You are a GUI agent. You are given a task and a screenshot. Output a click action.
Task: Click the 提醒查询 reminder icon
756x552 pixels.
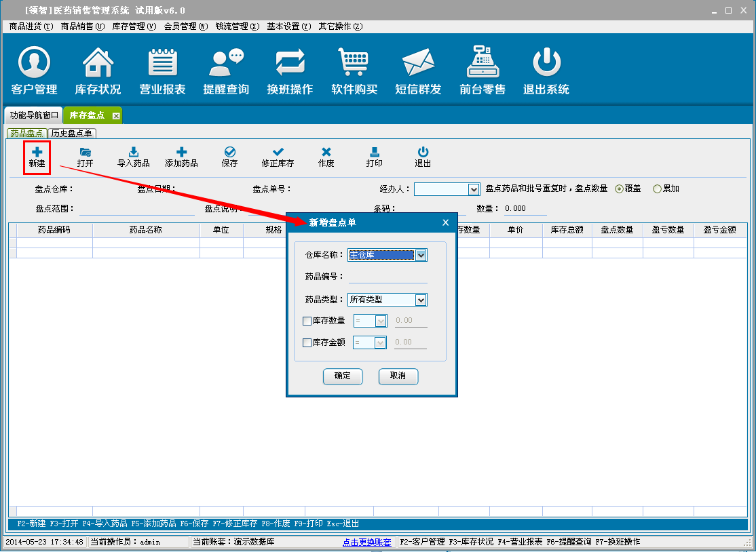[x=226, y=63]
